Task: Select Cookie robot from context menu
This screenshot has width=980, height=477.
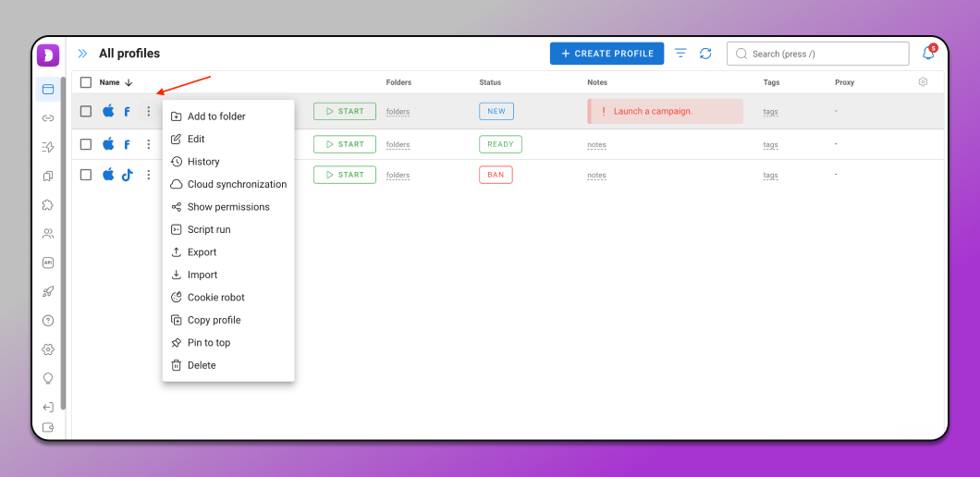Action: [216, 298]
